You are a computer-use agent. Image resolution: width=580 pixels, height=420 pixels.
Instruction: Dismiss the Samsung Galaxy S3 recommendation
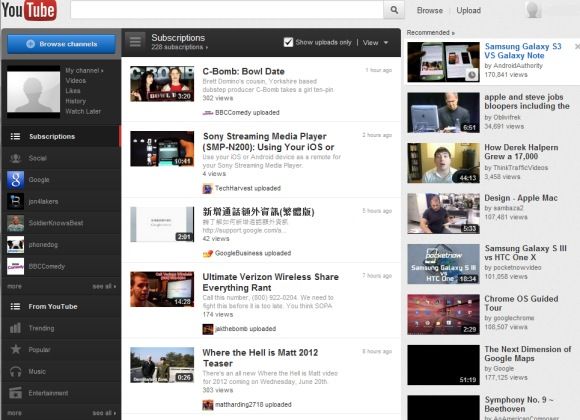pos(577,47)
